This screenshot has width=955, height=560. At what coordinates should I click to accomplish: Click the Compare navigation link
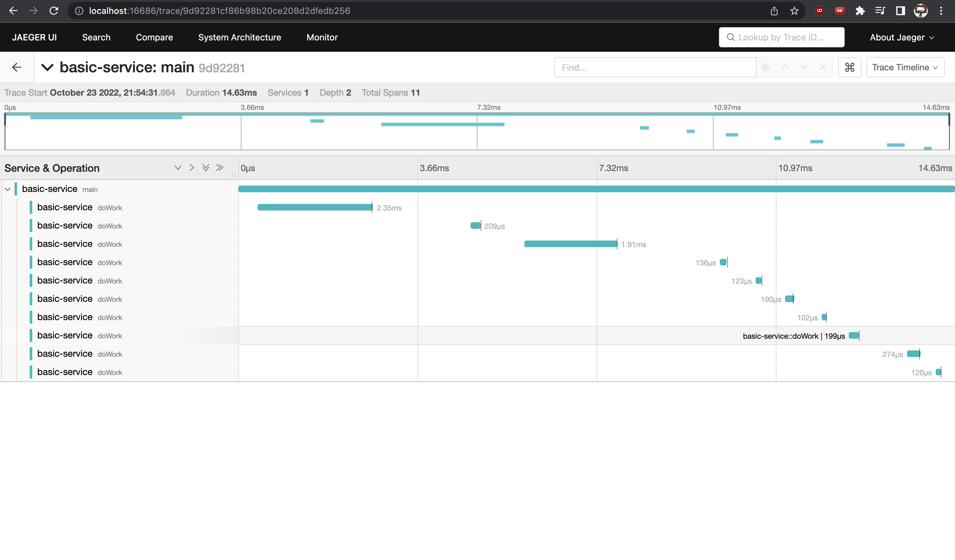(154, 37)
